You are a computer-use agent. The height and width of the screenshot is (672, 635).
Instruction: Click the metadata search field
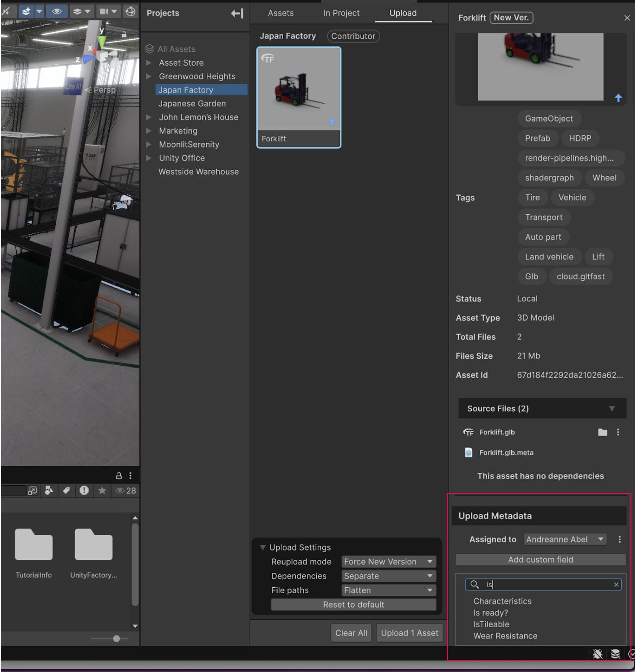point(543,585)
